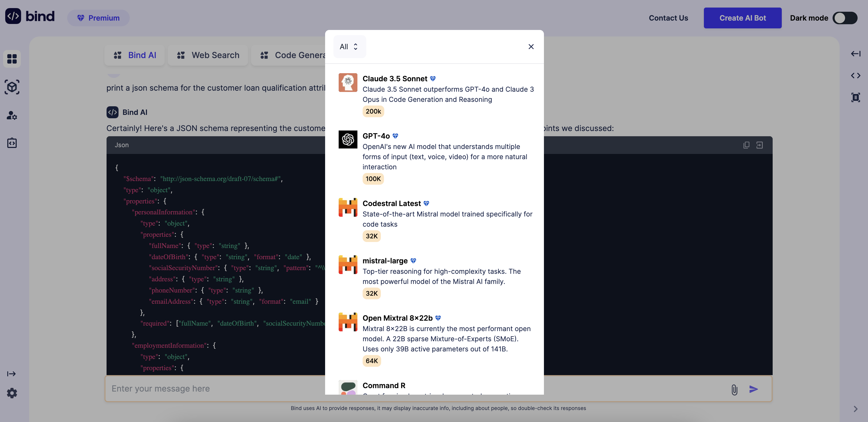Open settings gear in sidebar
This screenshot has height=422, width=868.
pyautogui.click(x=12, y=393)
